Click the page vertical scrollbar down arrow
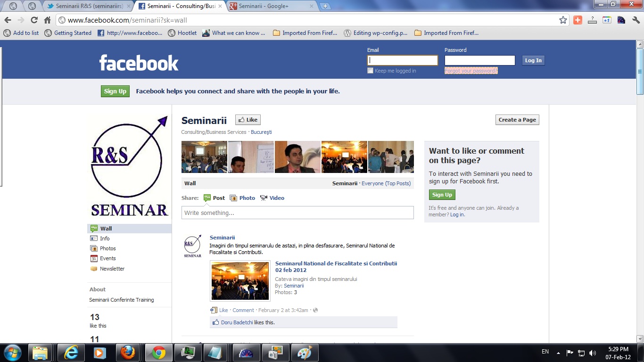The image size is (644, 362). coord(640,338)
